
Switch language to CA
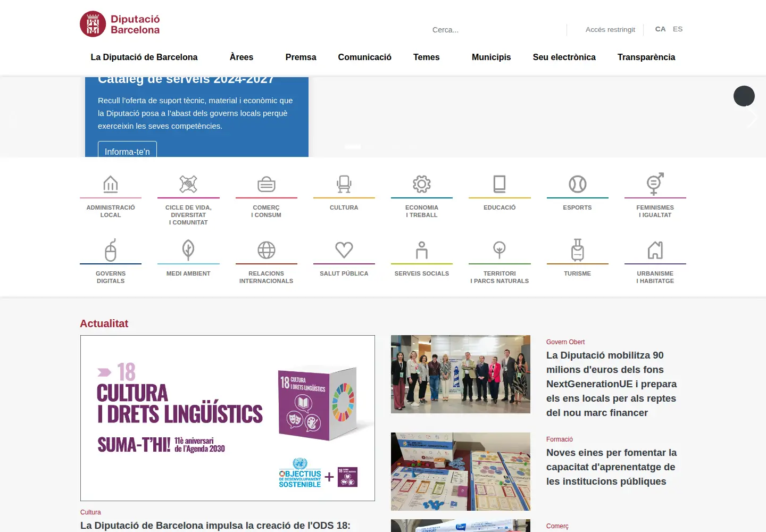point(661,29)
